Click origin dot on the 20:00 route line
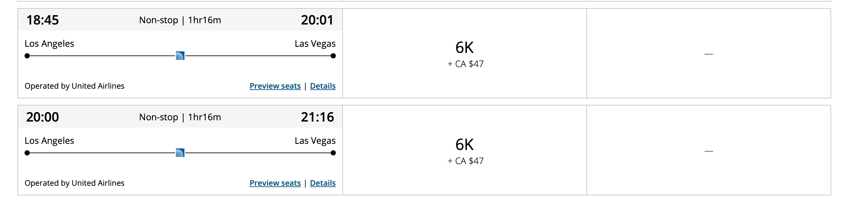This screenshot has width=868, height=198. tap(27, 153)
